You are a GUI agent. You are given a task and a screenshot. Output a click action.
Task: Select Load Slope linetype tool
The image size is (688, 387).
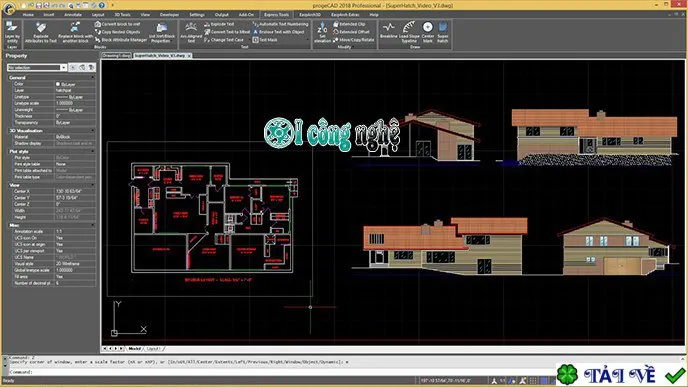409,32
